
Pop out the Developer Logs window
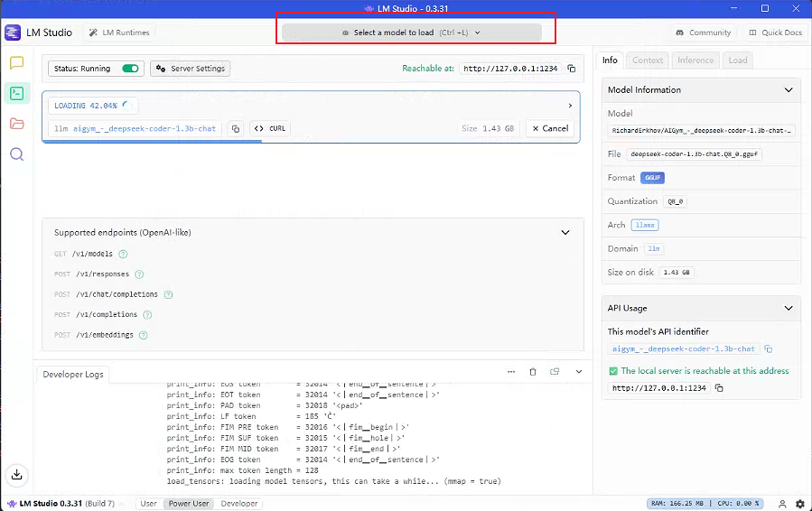pos(555,372)
